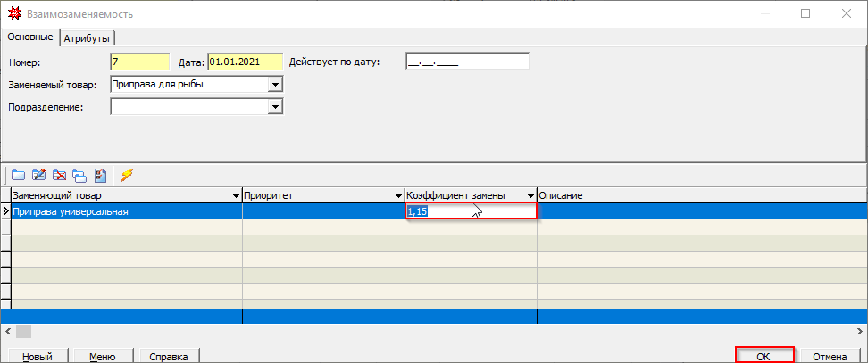Open the Меню button
This screenshot has height=363, width=868.
[102, 356]
